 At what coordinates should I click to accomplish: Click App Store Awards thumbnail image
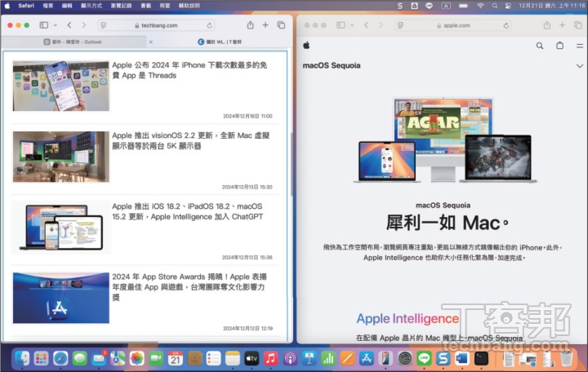61,298
